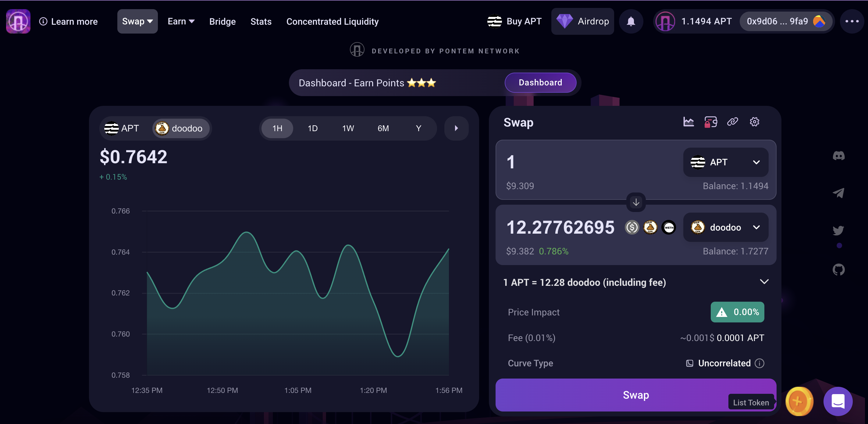This screenshot has width=868, height=424.
Task: Flip swap direction with the down arrow
Action: pyautogui.click(x=635, y=202)
